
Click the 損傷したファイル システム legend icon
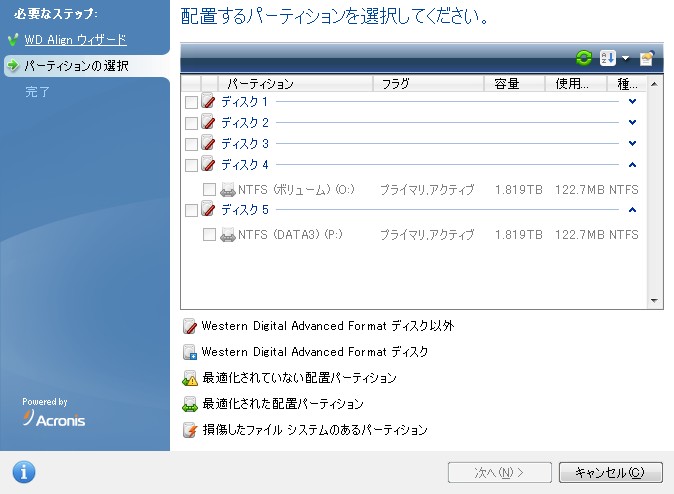(x=190, y=430)
